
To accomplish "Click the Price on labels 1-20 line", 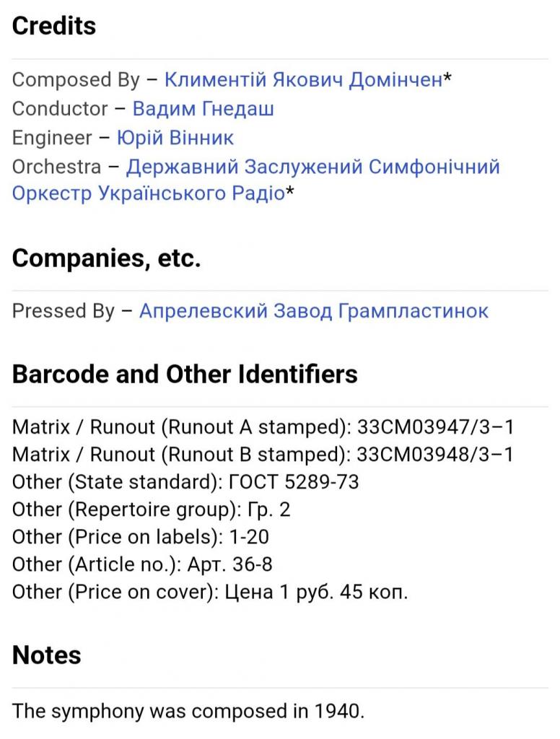I will (141, 537).
